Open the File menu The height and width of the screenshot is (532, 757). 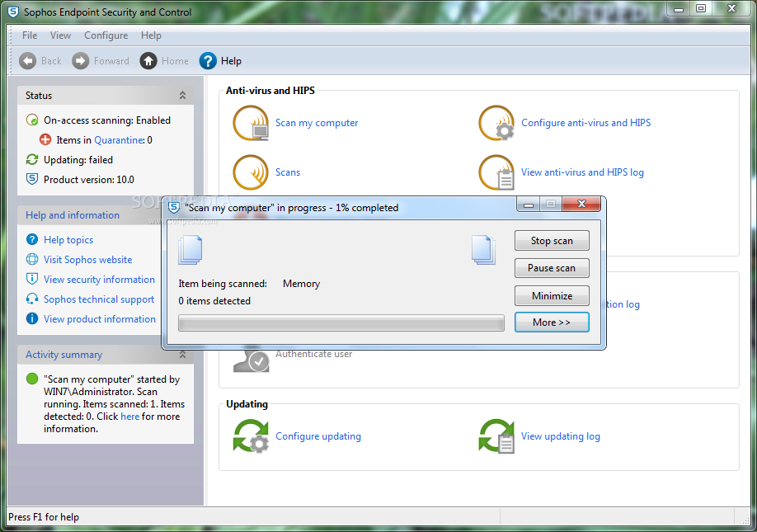point(30,35)
